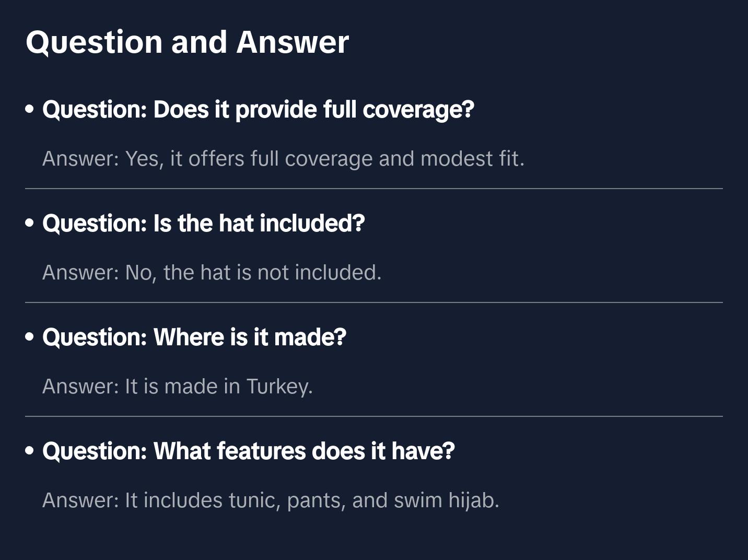Click the "What features does it have?" question
Image resolution: width=748 pixels, height=560 pixels.
(248, 451)
